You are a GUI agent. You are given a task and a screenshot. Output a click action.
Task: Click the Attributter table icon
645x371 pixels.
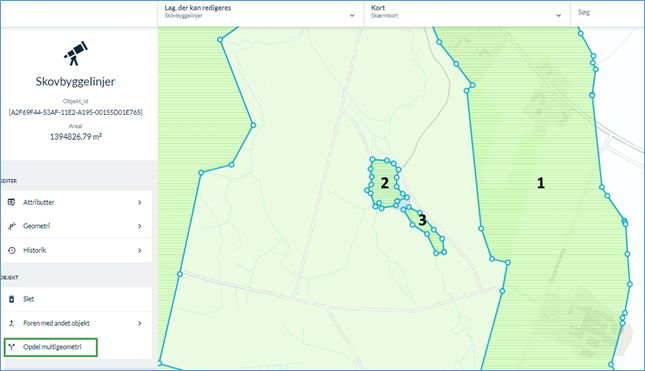[x=12, y=202]
